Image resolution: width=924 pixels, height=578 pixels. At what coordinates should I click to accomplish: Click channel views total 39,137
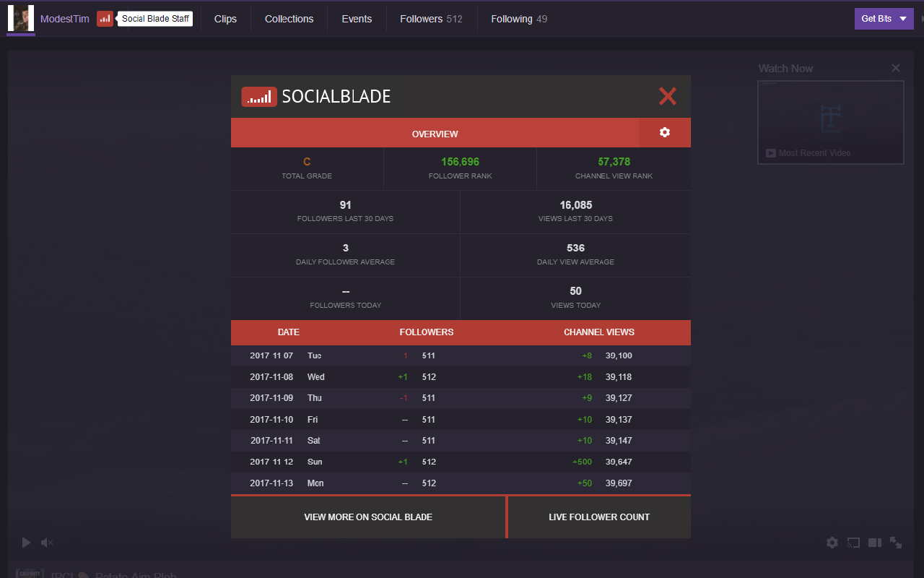[619, 420]
